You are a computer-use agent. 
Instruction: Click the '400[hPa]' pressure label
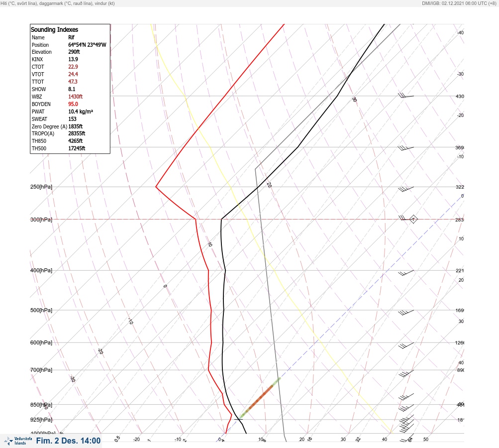coord(41,270)
